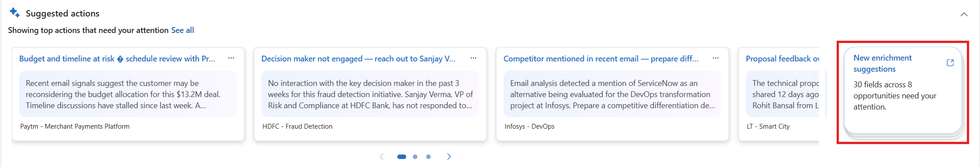Screen dimensions: 980x167
Task: Click LT - Smart City label
Action: click(x=768, y=126)
